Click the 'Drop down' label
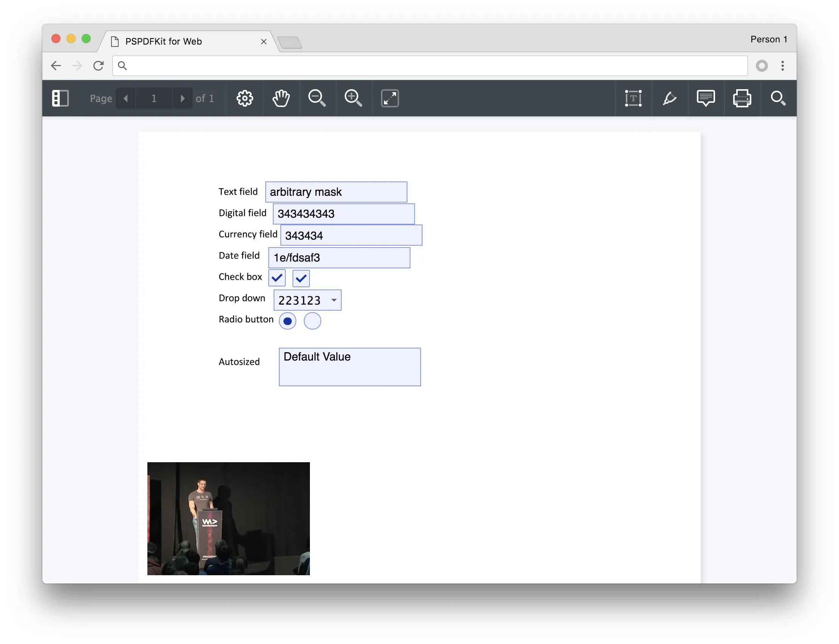839x644 pixels. 242,298
